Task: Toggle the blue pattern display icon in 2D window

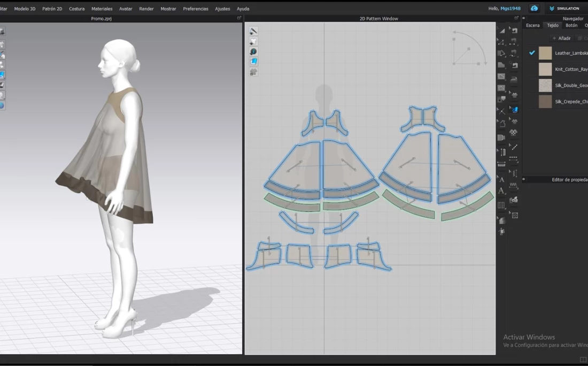Action: click(253, 62)
